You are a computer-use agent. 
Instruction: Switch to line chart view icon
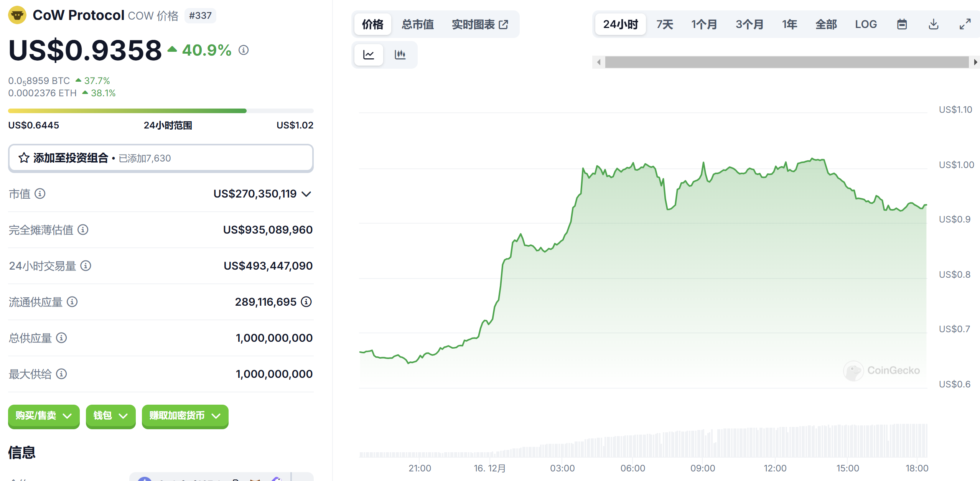click(368, 55)
